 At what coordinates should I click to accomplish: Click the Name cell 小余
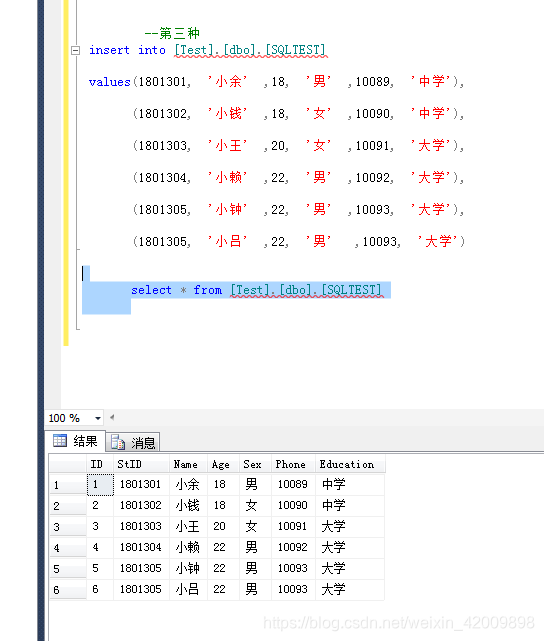(x=188, y=485)
